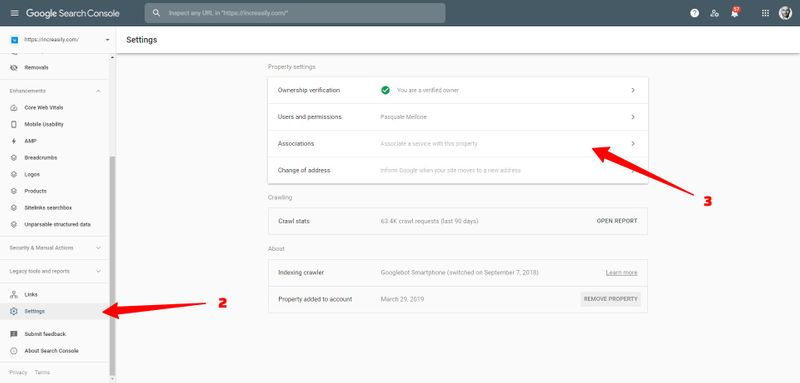The height and width of the screenshot is (383, 800).
Task: Click the Submit feedback icon
Action: coord(14,334)
